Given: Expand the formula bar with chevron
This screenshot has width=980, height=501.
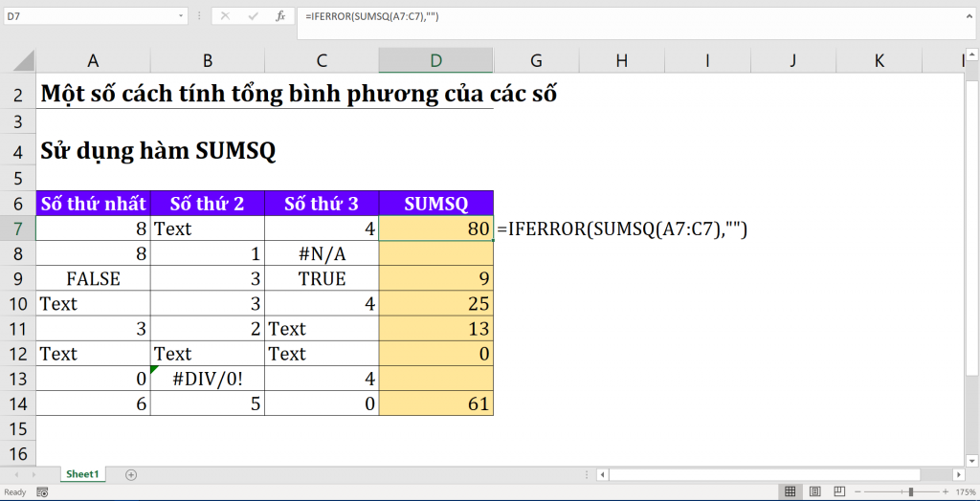Looking at the screenshot, I should 969,16.
